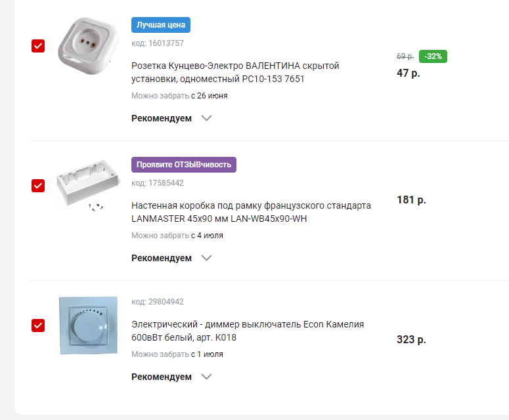This screenshot has height=420, width=509.
Task: Open the dimmer switch product image
Action: [x=88, y=325]
